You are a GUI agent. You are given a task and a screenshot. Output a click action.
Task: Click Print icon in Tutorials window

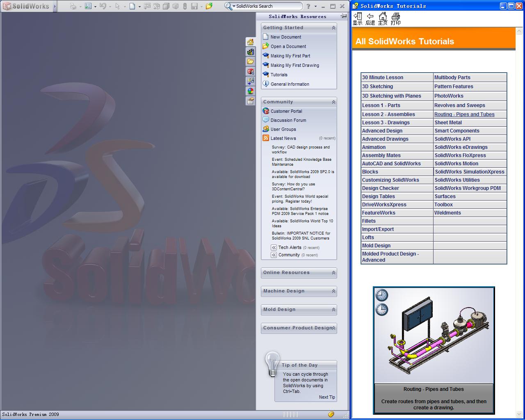[395, 19]
